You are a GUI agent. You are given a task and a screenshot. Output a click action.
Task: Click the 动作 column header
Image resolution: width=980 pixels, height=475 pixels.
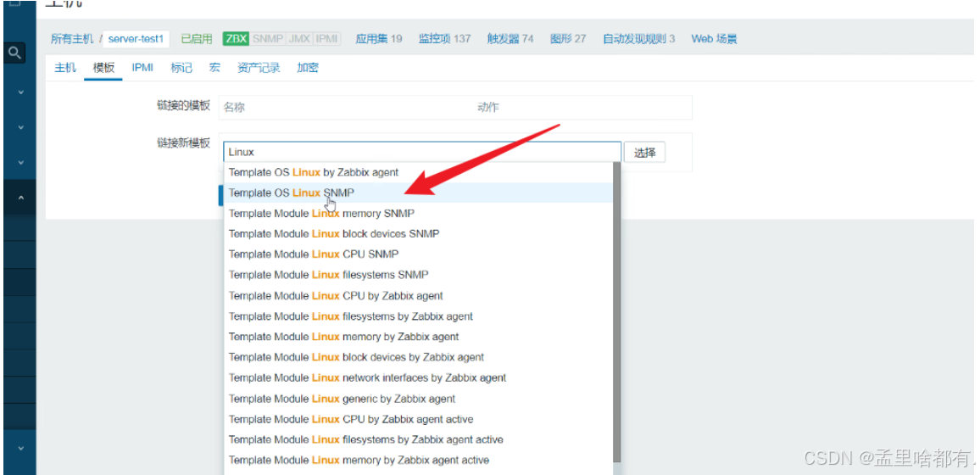[488, 108]
